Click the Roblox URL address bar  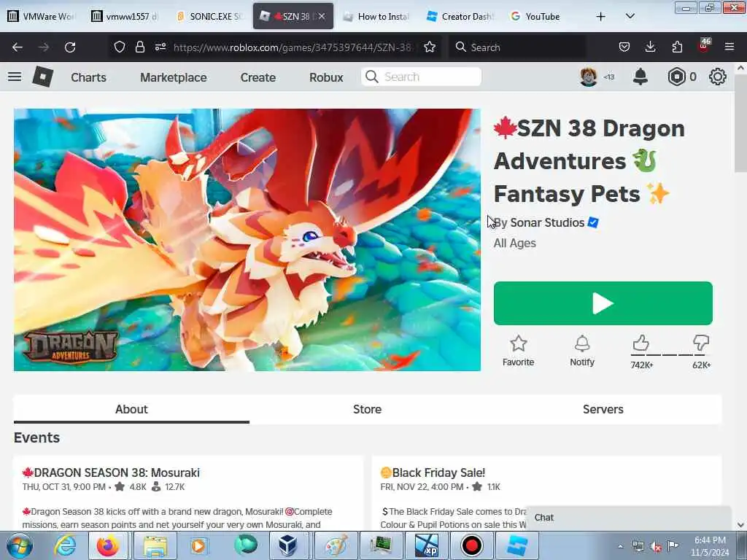tap(293, 47)
